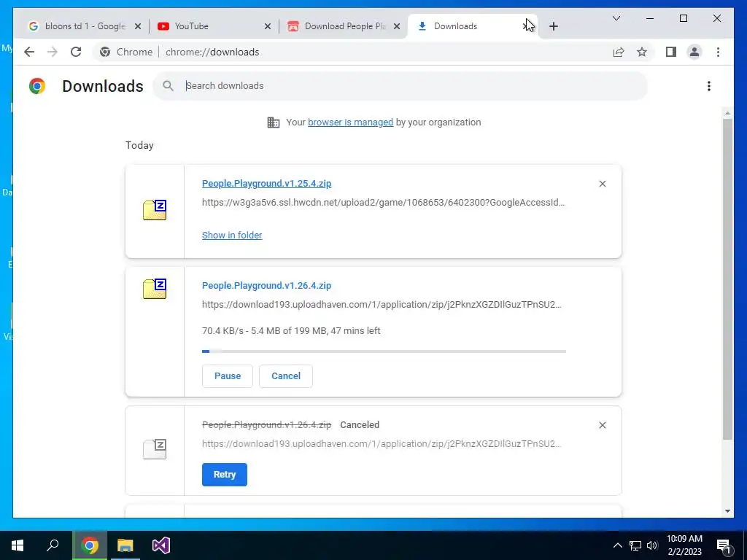The width and height of the screenshot is (747, 560).
Task: Cancel the v1.26.4 download
Action: tap(286, 376)
